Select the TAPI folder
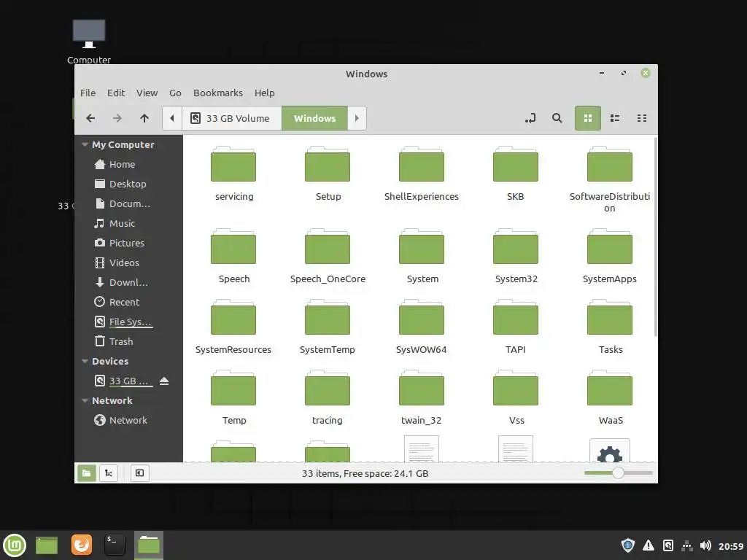 (x=516, y=327)
